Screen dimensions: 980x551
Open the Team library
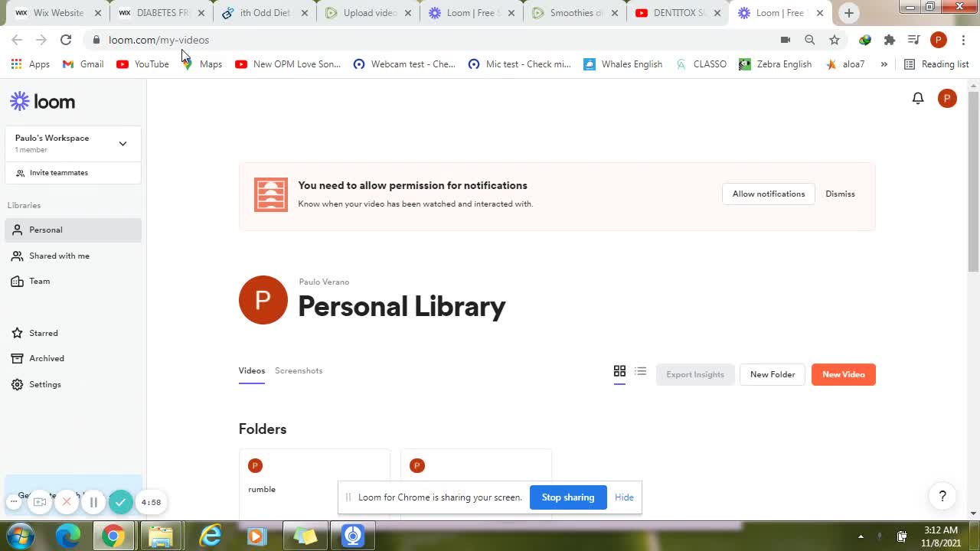(73, 282)
